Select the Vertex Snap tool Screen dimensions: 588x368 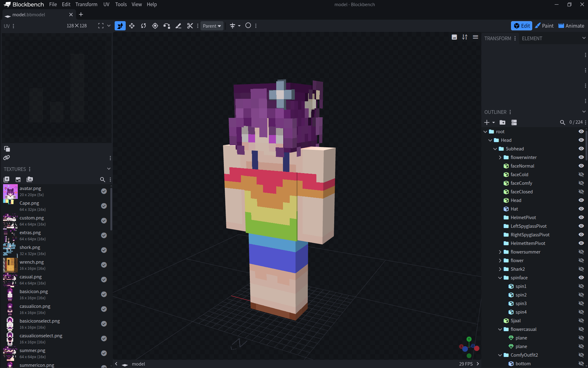point(167,26)
